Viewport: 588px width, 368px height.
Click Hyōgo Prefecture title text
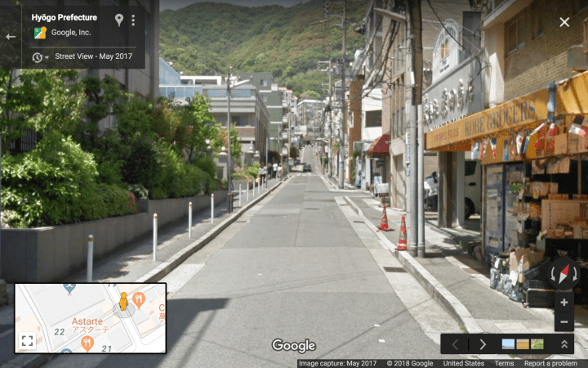tap(65, 18)
